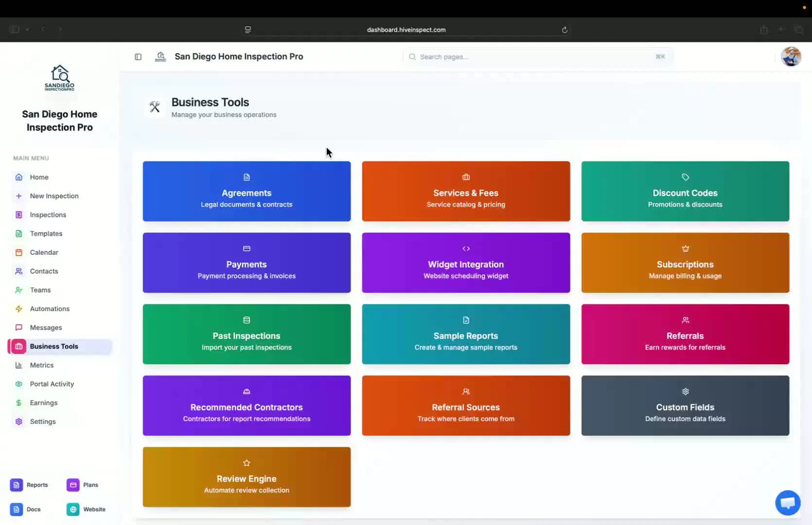Click the San Diego Inspection Pro logo

(59, 78)
